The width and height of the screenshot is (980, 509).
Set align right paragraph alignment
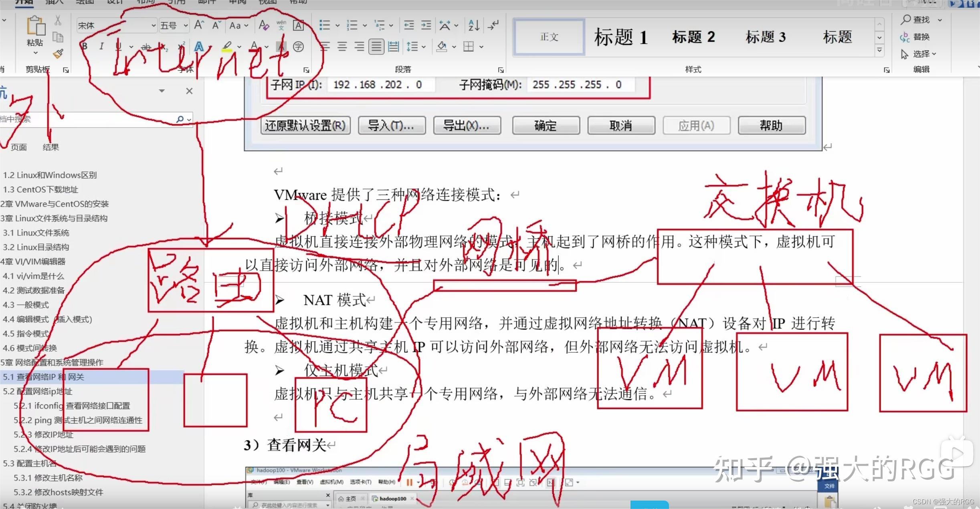tap(359, 46)
